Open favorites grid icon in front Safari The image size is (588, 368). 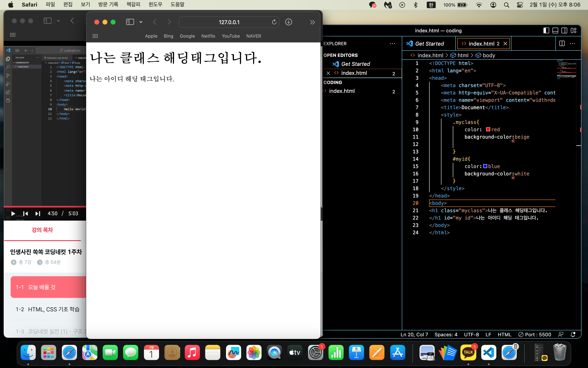click(95, 36)
